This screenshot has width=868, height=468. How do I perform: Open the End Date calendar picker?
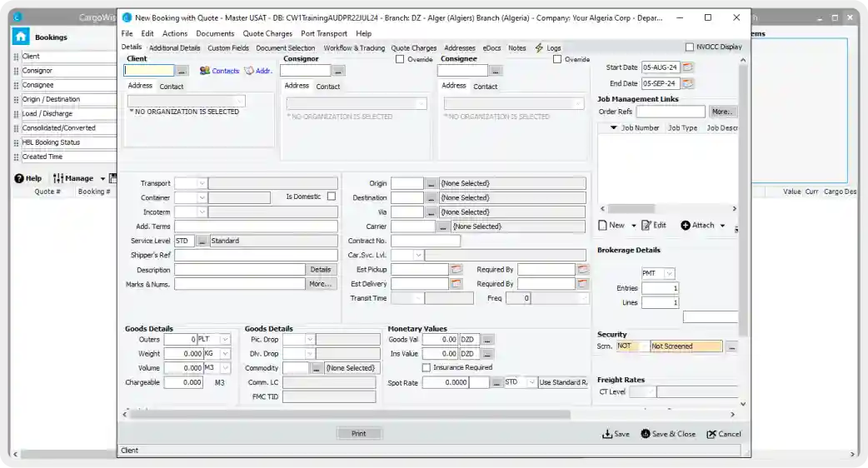click(x=687, y=83)
